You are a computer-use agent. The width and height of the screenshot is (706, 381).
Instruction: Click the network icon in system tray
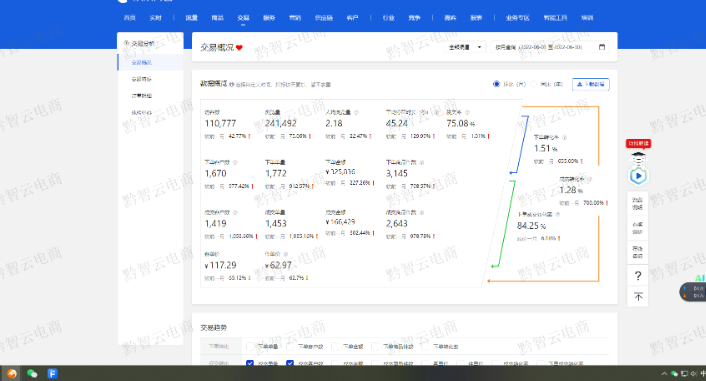(684, 373)
